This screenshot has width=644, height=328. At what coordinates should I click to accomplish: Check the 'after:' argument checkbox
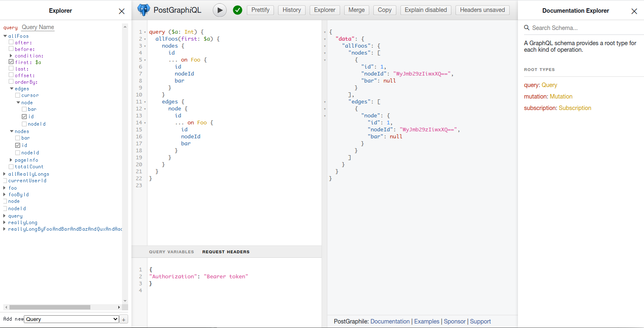pyautogui.click(x=11, y=42)
